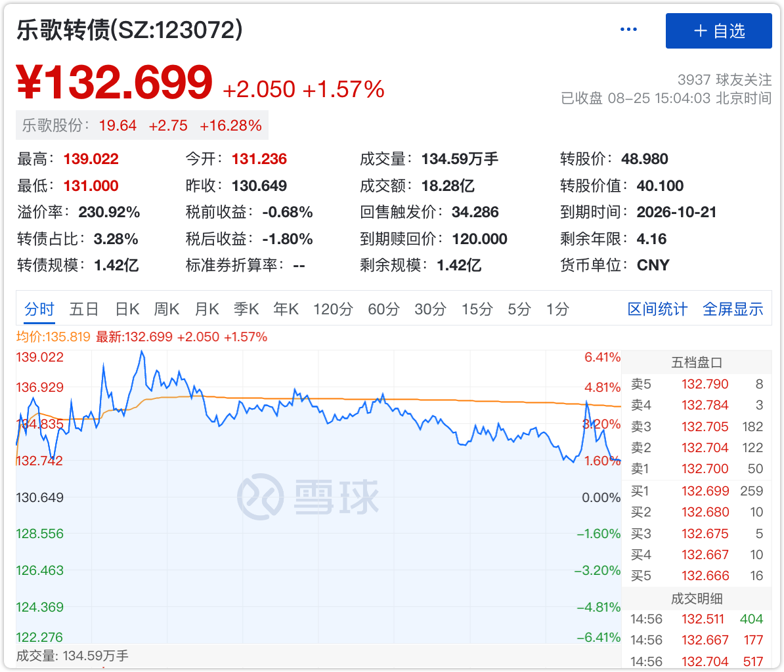
Task: Click the 乐歌股份 underlying stock quote bar
Action: pos(142,125)
